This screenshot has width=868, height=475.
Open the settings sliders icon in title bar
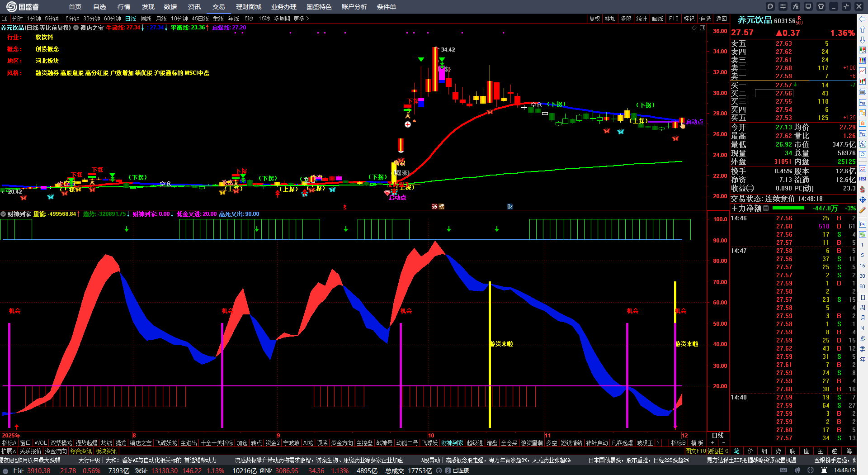pos(783,6)
